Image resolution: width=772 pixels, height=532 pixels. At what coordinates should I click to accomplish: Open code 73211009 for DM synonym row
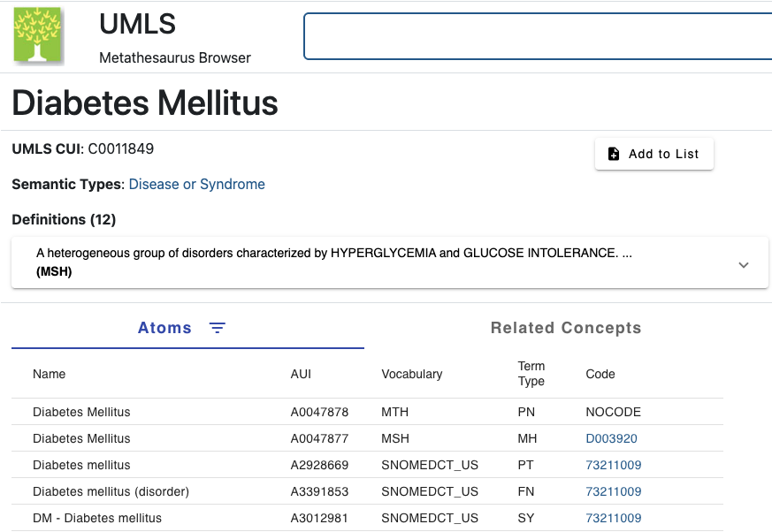click(614, 518)
